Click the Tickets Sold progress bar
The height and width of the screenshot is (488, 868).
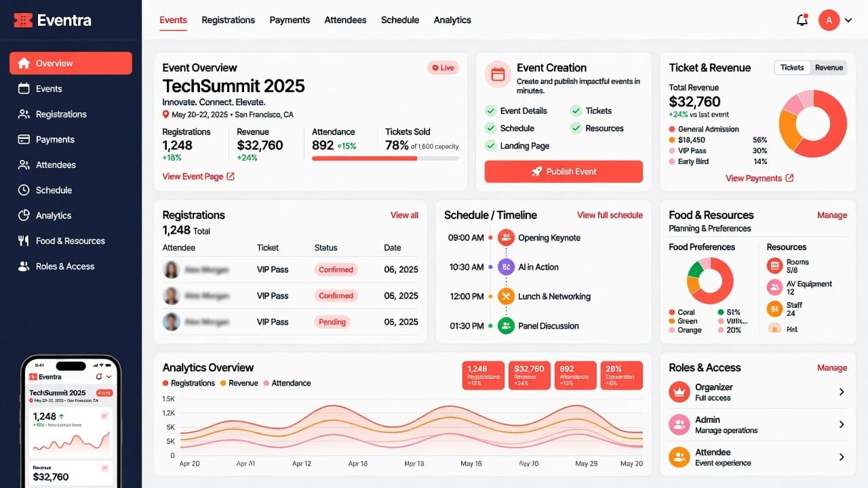pos(385,159)
